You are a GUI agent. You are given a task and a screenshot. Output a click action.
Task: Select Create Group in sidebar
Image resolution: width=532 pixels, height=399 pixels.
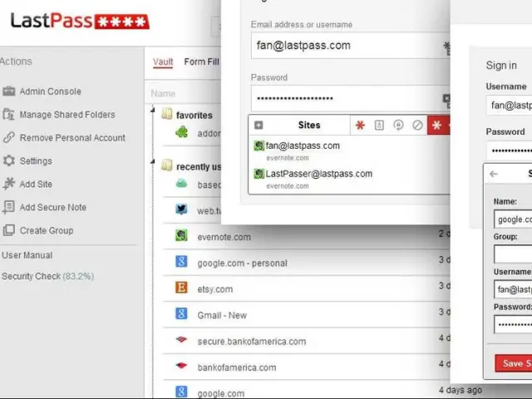point(47,230)
